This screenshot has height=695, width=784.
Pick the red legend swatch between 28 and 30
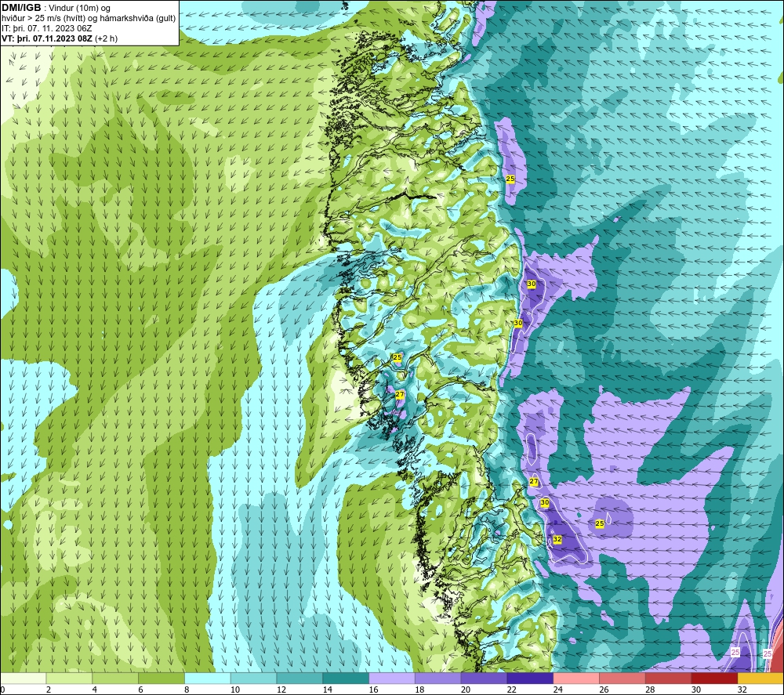[668, 679]
